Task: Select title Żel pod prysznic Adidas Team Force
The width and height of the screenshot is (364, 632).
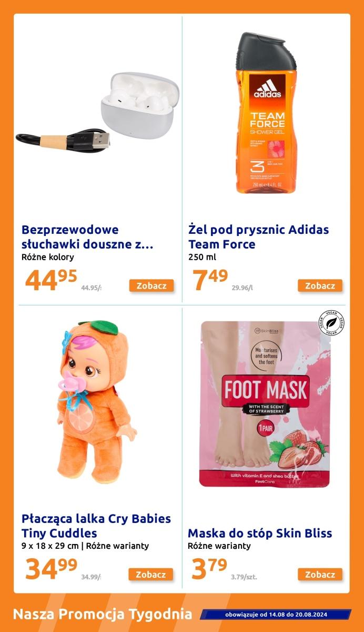Action: coord(258,237)
